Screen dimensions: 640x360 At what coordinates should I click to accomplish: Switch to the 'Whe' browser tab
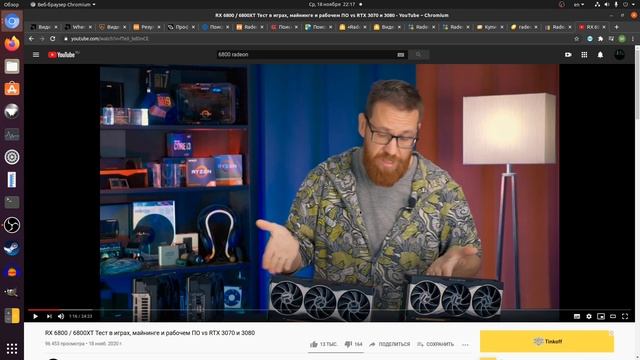(78, 27)
